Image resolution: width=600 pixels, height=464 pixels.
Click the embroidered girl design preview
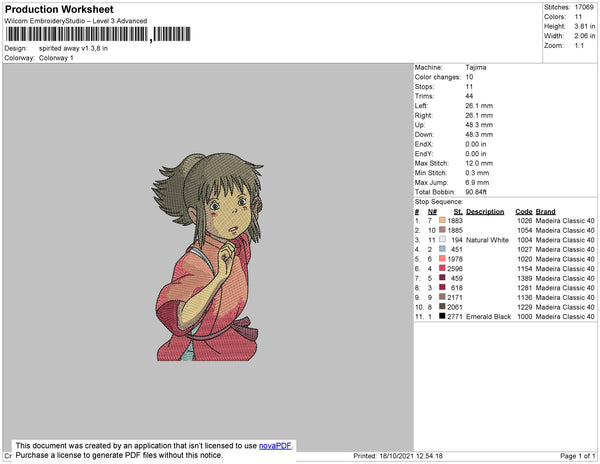tap(207, 257)
